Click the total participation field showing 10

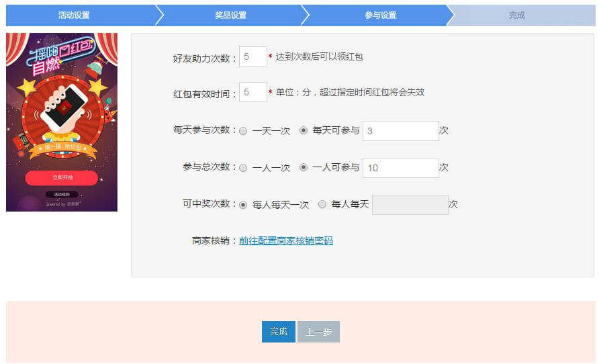(401, 168)
